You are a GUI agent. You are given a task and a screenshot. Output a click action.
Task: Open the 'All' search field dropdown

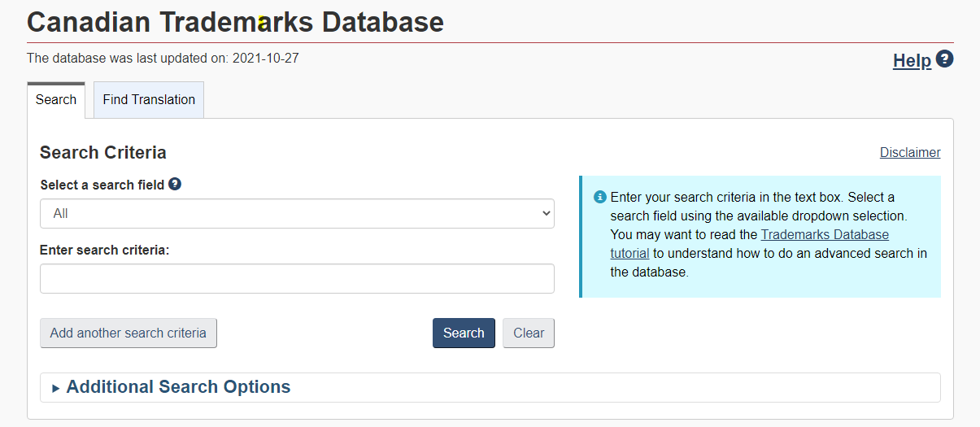(x=297, y=214)
